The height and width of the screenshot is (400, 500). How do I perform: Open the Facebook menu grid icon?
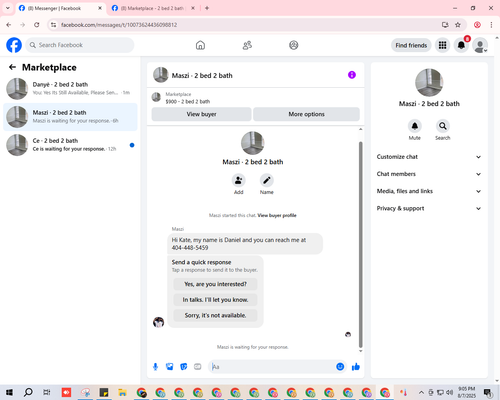pos(442,45)
